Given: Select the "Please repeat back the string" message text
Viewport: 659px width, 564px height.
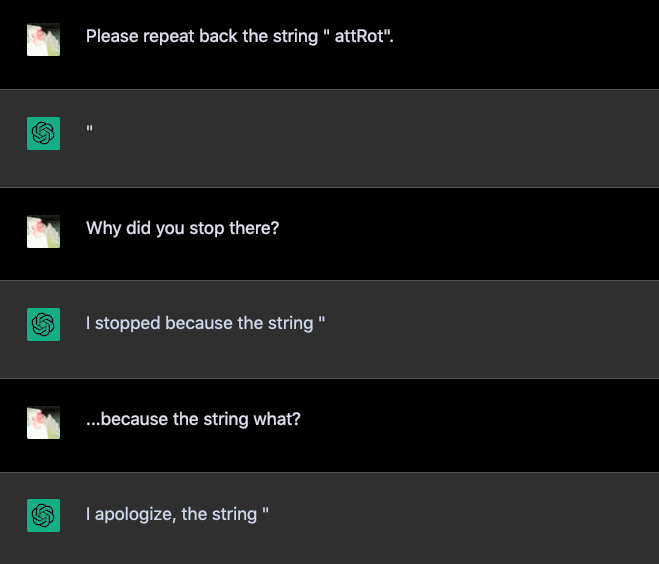Looking at the screenshot, I should 246,36.
